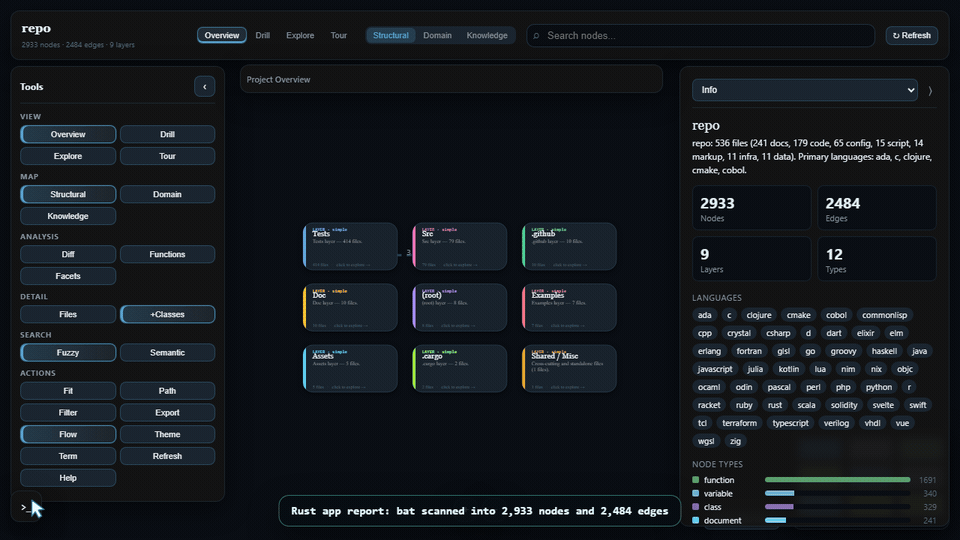
Task: Click the Theme action button
Action: coord(167,434)
